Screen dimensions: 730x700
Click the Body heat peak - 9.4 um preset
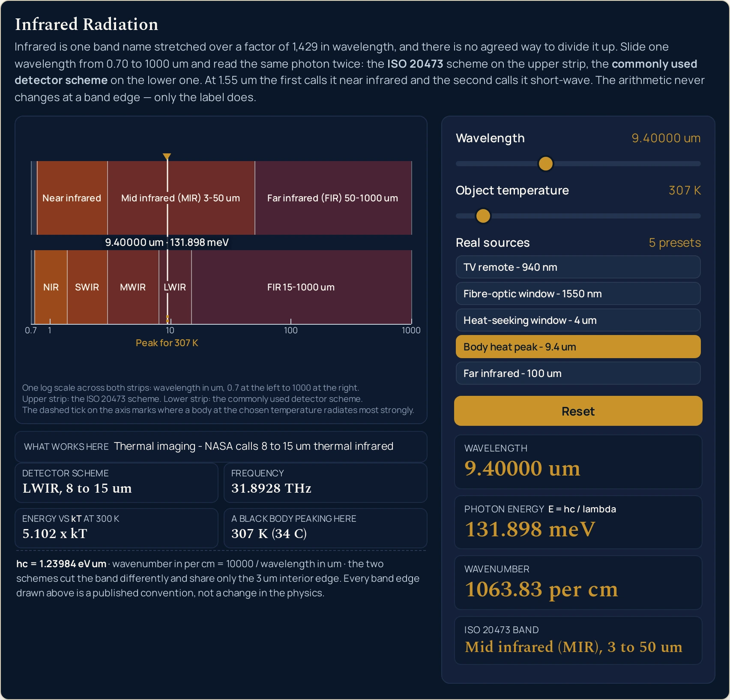pyautogui.click(x=578, y=347)
